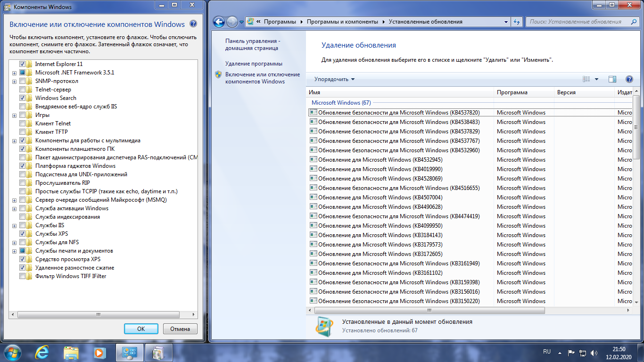The height and width of the screenshot is (362, 644).
Task: Open Удаление программы link
Action: point(254,64)
